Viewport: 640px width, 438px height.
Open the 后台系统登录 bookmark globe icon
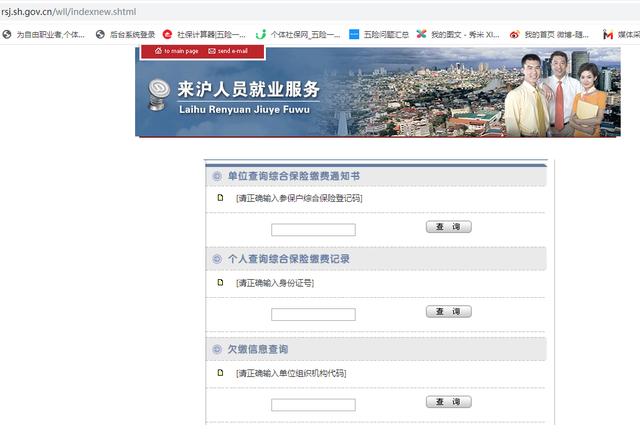coord(100,35)
